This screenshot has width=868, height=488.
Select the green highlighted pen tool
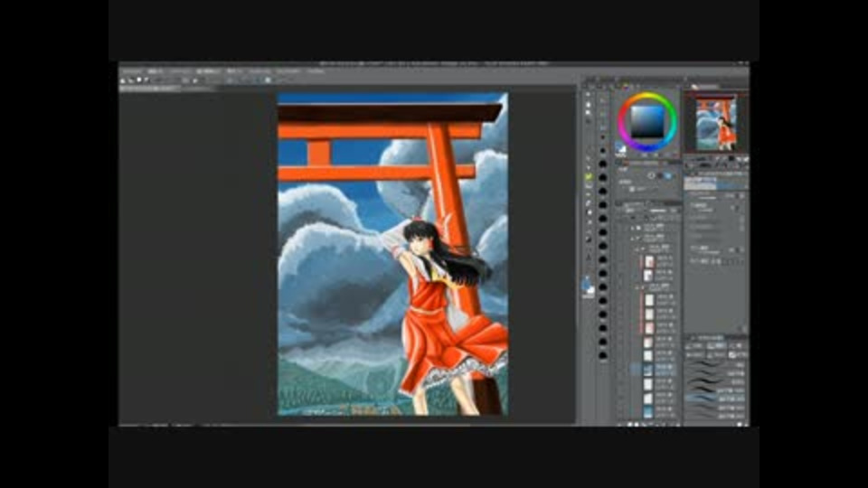[589, 176]
